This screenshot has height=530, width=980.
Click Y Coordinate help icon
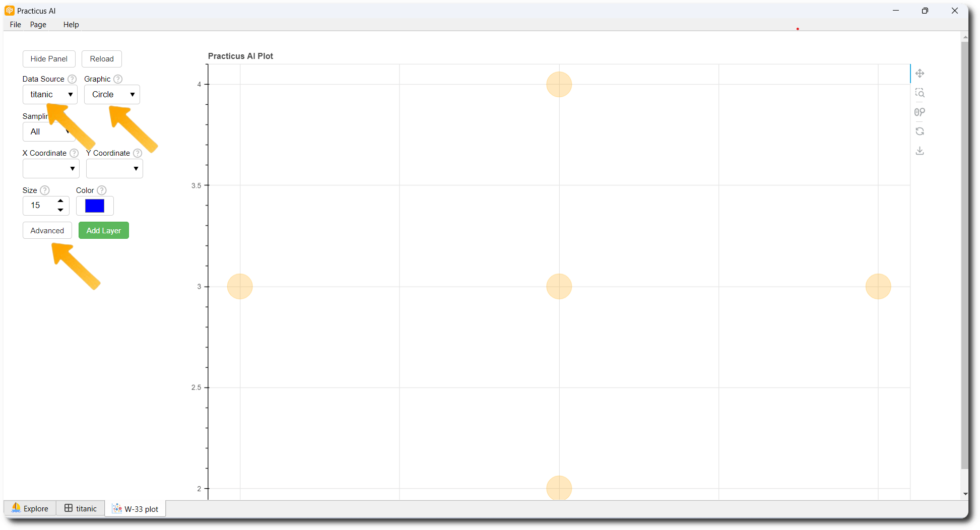(x=138, y=153)
